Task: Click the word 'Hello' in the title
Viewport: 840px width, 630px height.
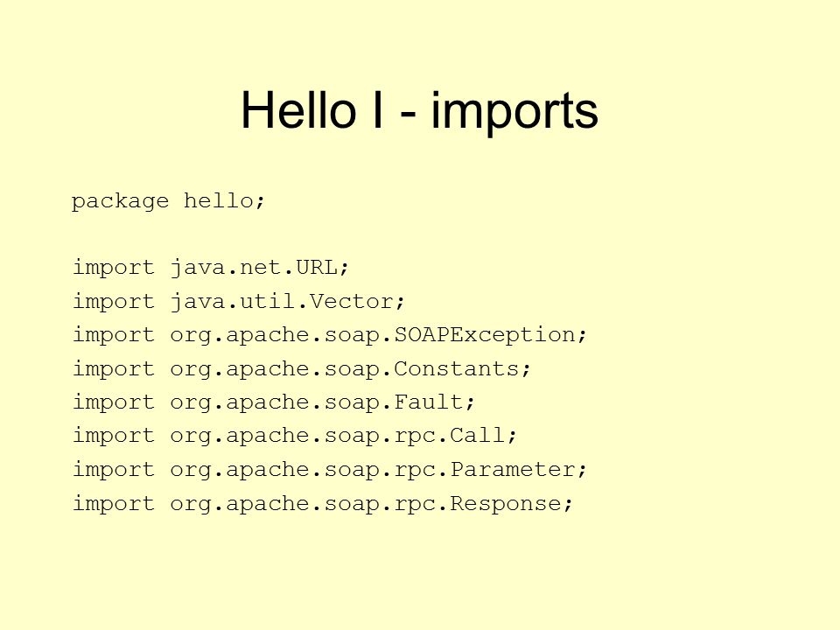Action: click(298, 110)
